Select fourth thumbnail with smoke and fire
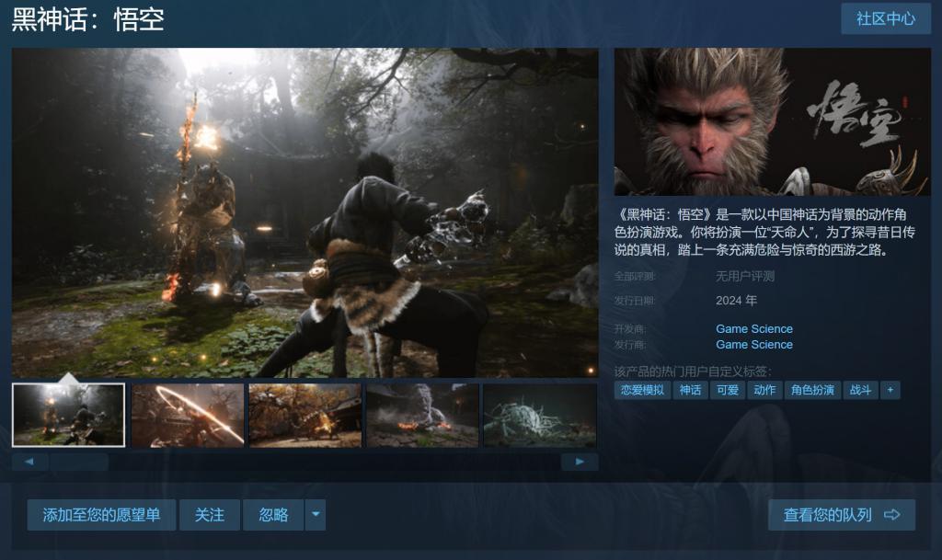This screenshot has height=560, width=942. [x=422, y=416]
